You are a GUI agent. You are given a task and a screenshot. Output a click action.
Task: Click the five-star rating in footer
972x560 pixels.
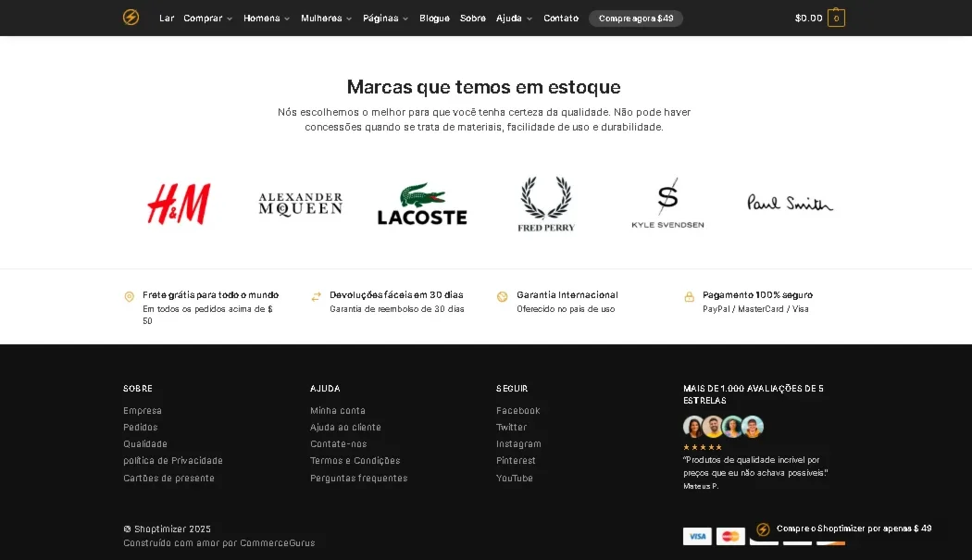click(x=703, y=447)
